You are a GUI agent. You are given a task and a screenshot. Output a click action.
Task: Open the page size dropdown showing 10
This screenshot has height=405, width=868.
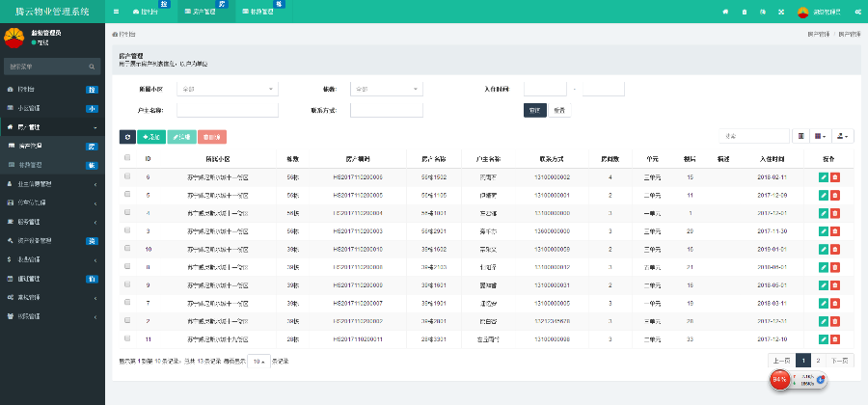[258, 361]
